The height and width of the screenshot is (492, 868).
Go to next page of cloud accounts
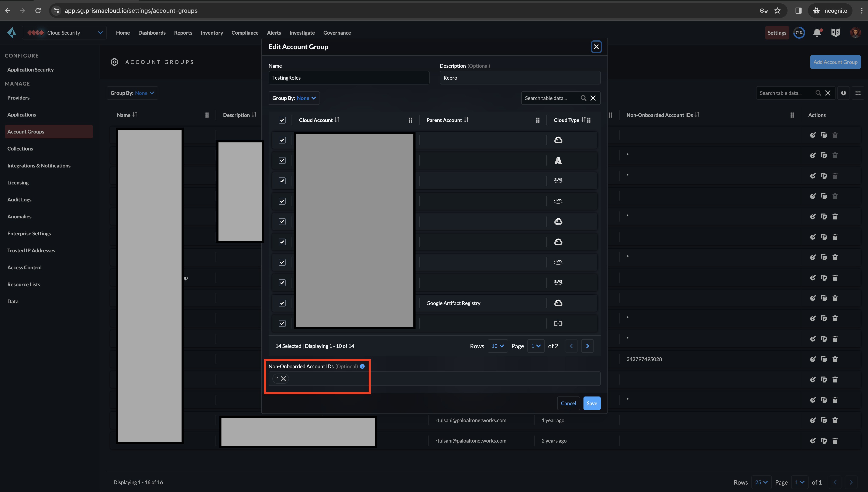(x=588, y=346)
